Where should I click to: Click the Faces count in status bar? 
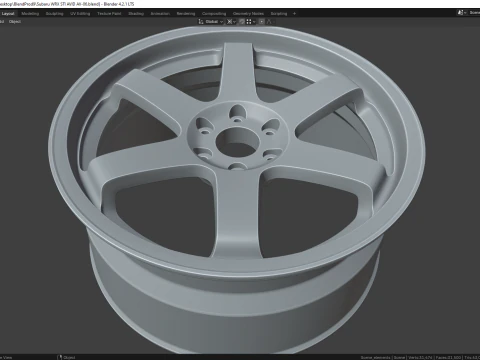(447, 357)
